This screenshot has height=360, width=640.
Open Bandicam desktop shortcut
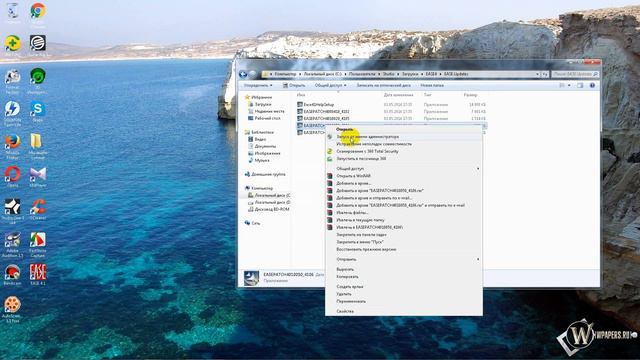click(x=13, y=272)
